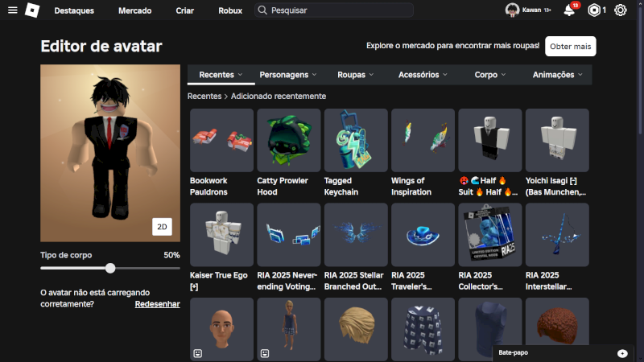Image resolution: width=644 pixels, height=362 pixels.
Task: Click the Adicionado recentemente breadcrumb text
Action: click(279, 96)
